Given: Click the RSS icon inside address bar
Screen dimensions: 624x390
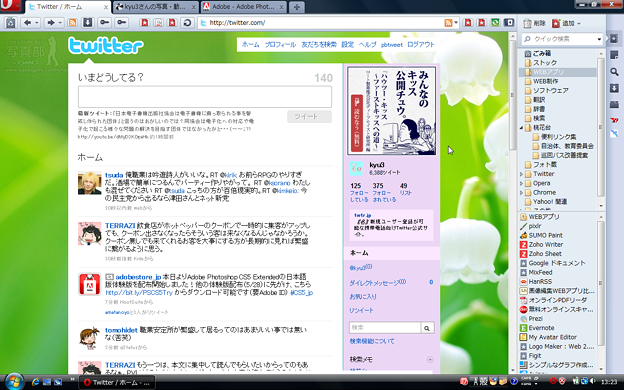Looking at the screenshot, I should (448, 23).
